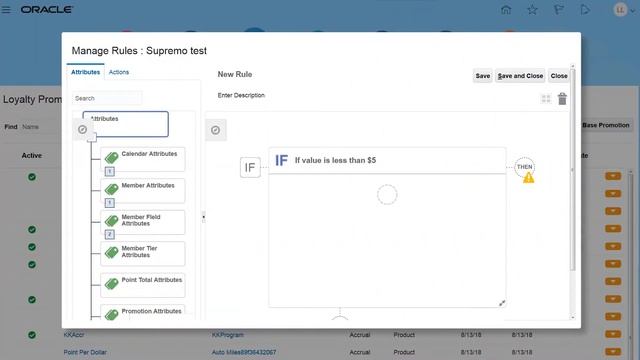Click the attributes Search field
Viewport: 640px width, 360px height.
(x=107, y=98)
